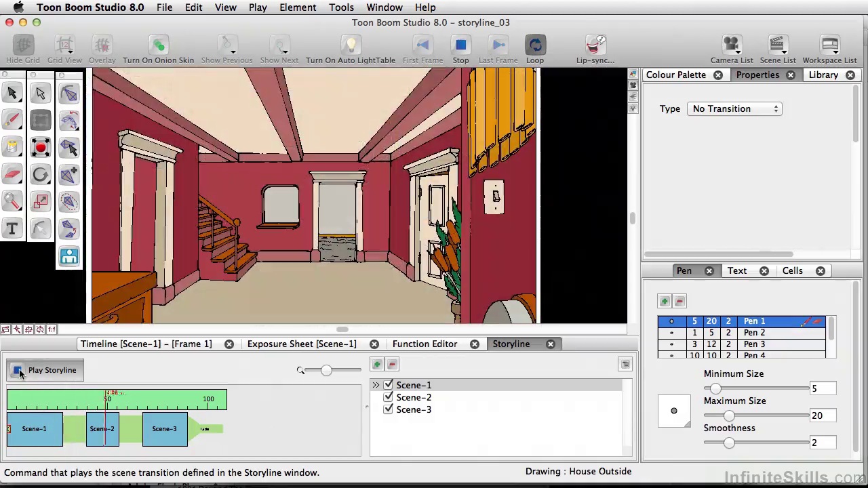The image size is (868, 488).
Task: Select the Zoom magnifier tool
Action: click(12, 201)
